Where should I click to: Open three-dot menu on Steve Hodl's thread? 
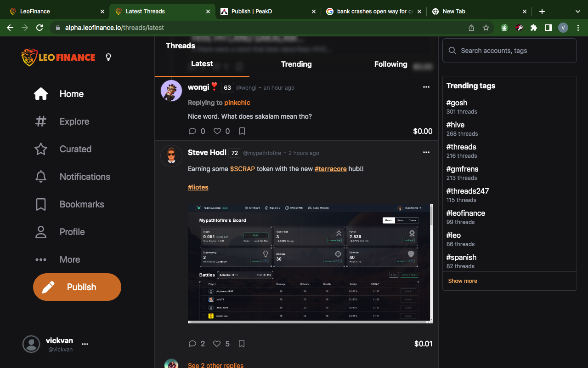tap(426, 152)
